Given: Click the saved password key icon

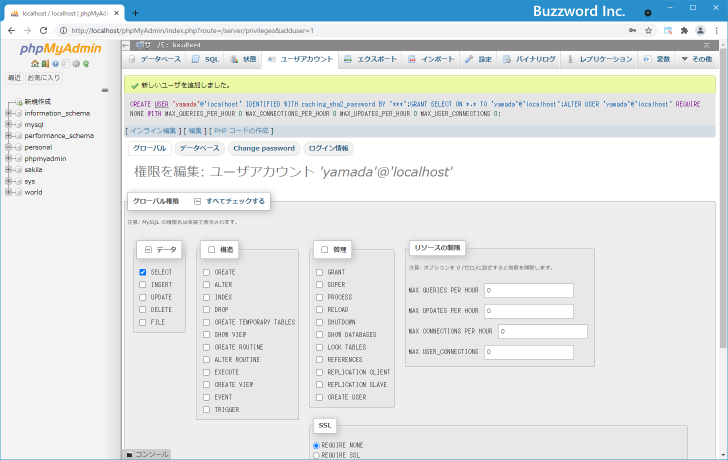Looking at the screenshot, I should point(632,31).
